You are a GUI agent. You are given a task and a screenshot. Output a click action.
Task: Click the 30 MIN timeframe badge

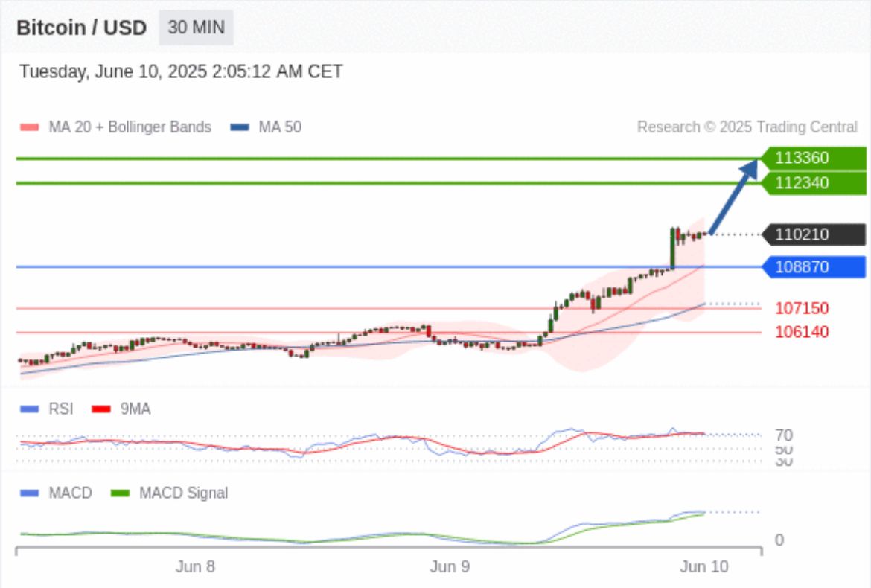[196, 28]
